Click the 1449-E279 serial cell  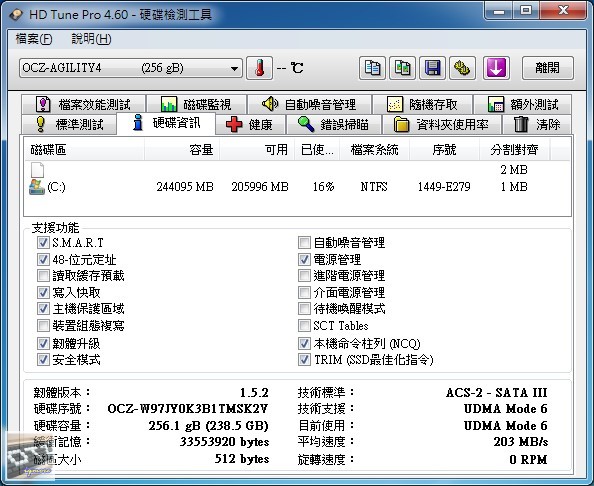[444, 187]
